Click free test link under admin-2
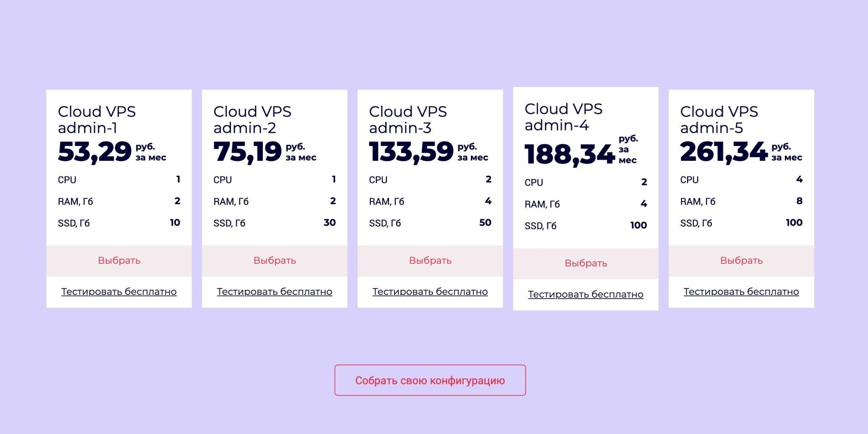868x434 pixels. pyautogui.click(x=275, y=291)
